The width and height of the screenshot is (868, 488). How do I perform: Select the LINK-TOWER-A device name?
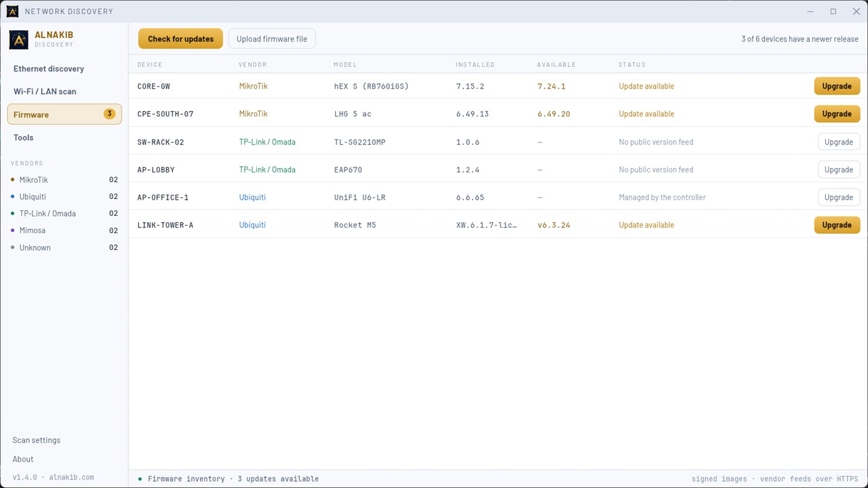pos(166,225)
